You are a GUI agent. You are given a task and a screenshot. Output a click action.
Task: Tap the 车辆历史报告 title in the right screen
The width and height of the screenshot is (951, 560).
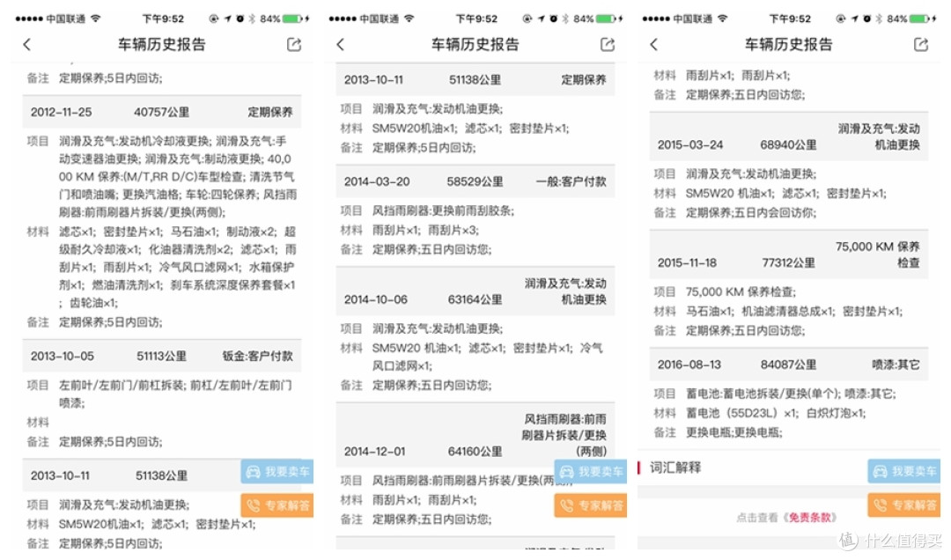click(788, 44)
